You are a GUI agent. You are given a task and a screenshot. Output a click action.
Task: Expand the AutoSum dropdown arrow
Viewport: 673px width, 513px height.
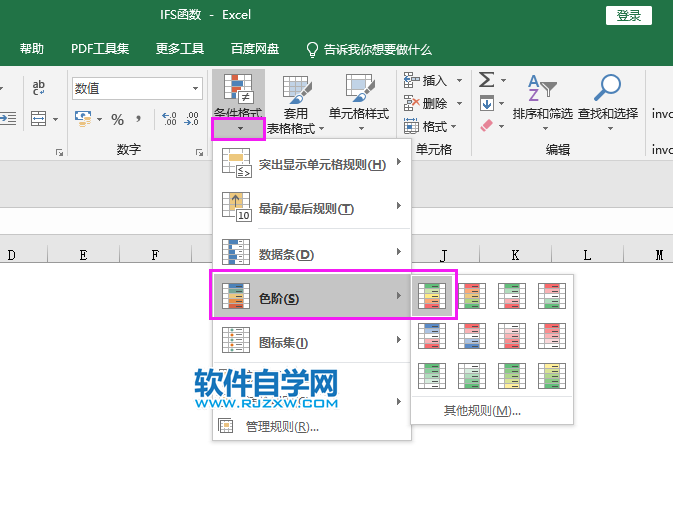click(503, 80)
